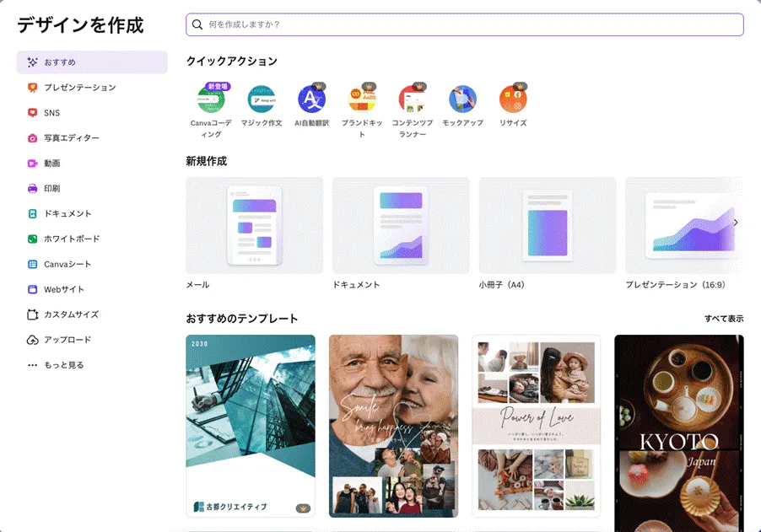This screenshot has width=761, height=532.
Task: Click the モックアップ quick action icon
Action: pos(462,99)
